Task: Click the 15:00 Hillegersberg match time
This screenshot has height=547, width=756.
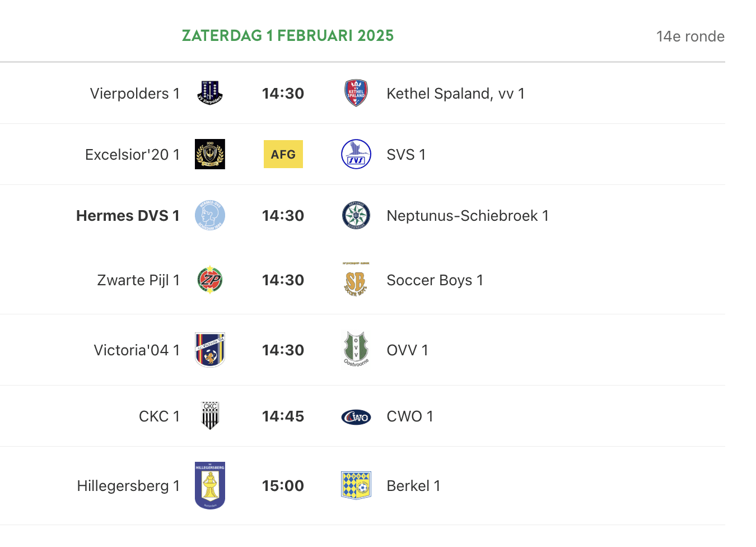Action: click(x=283, y=486)
